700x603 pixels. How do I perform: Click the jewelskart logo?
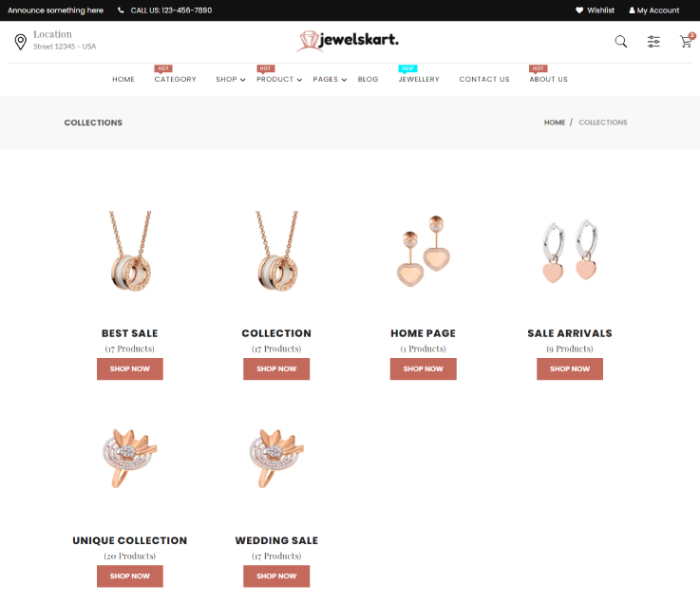pos(348,41)
